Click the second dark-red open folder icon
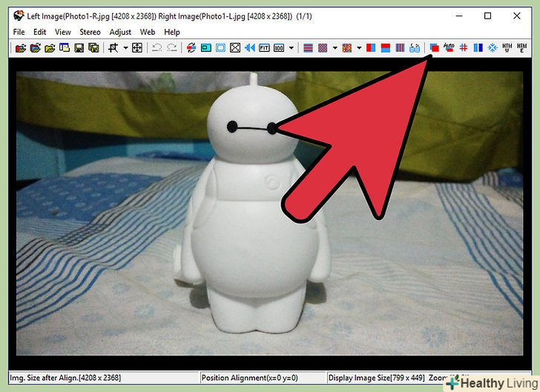 pos(35,48)
